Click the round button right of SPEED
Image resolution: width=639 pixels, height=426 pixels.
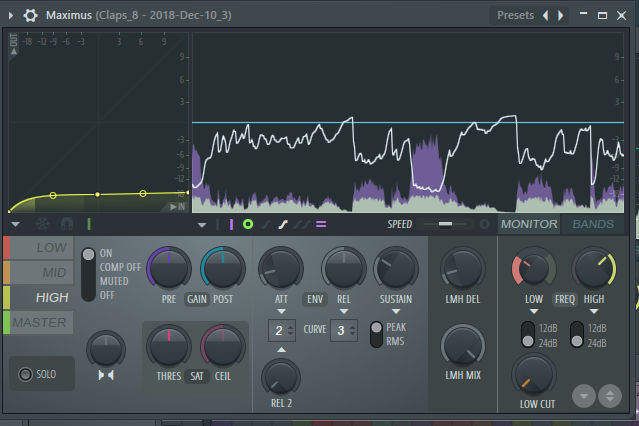click(x=485, y=224)
